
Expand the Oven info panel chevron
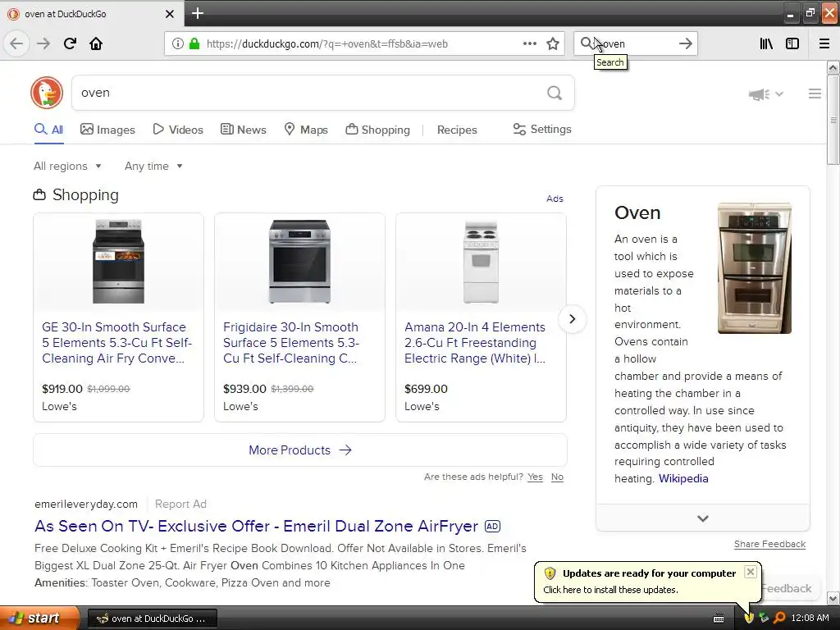point(703,518)
